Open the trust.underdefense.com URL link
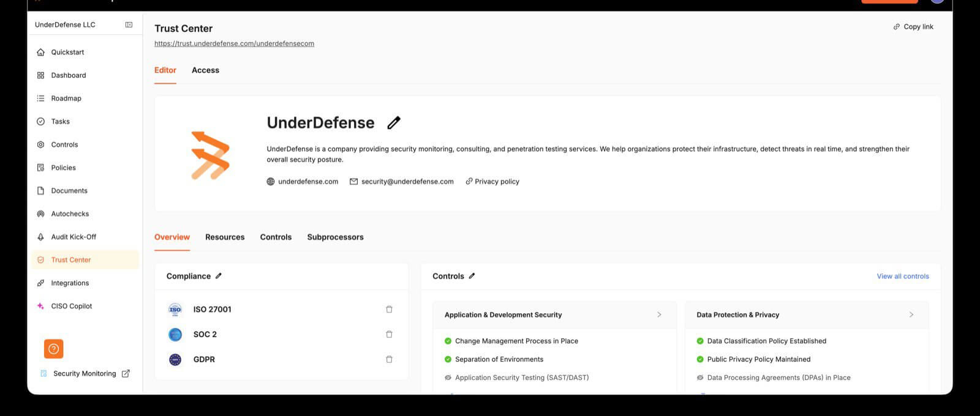The height and width of the screenshot is (416, 980). 234,43
